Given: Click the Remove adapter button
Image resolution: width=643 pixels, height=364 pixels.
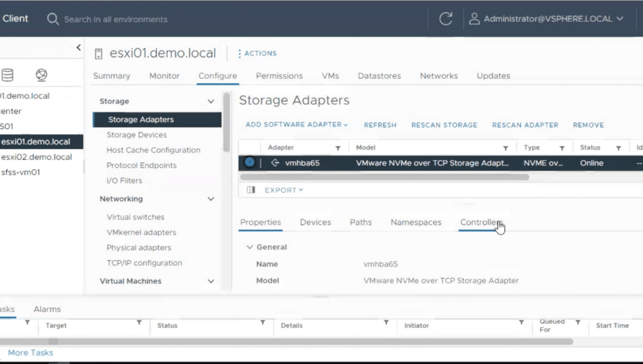Looking at the screenshot, I should tap(589, 125).
